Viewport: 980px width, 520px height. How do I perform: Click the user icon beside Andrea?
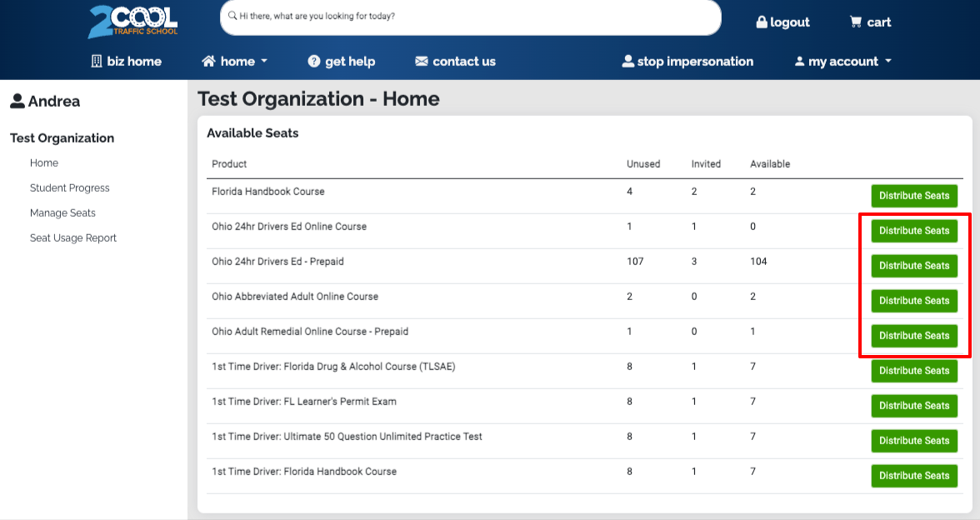coord(17,102)
